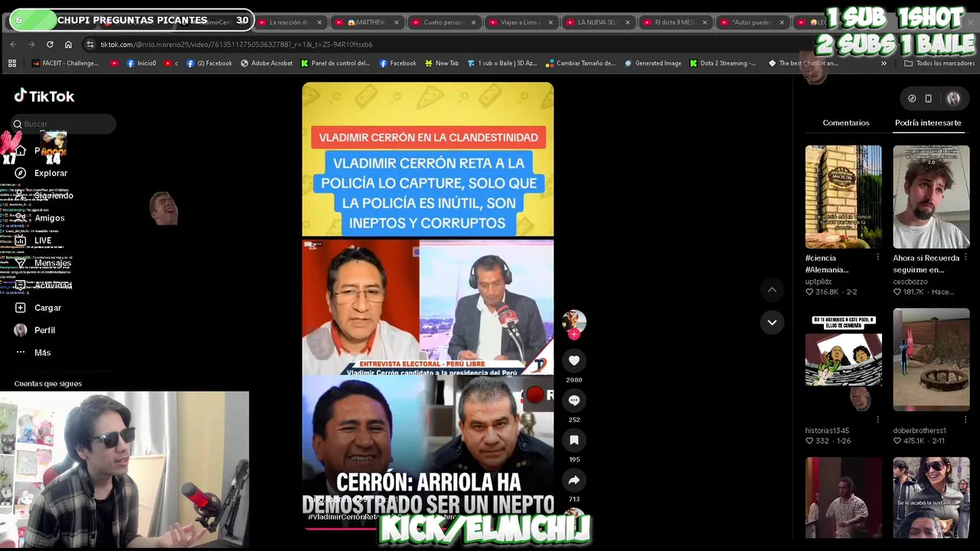
Task: Open FACEIT - Challenge bookmark
Action: pos(65,64)
